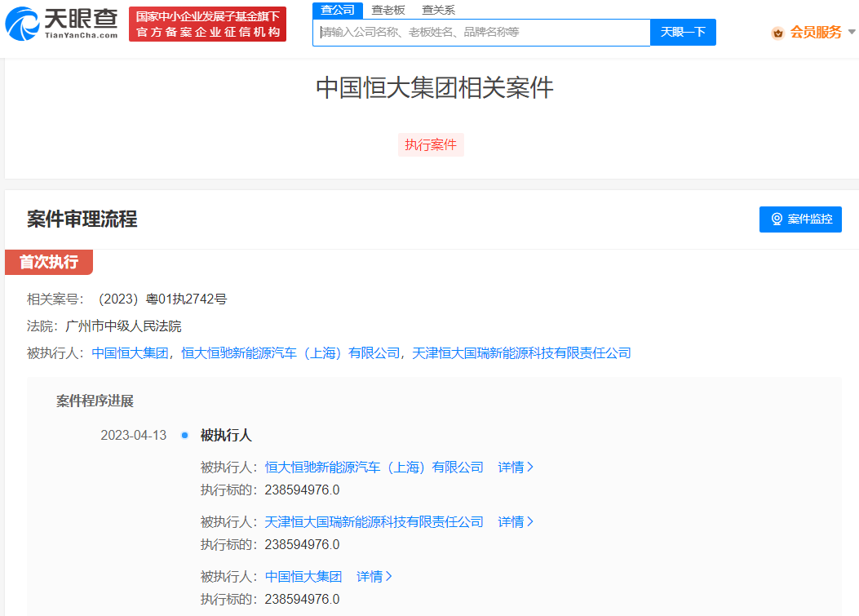Click the red official credit agency banner
The height and width of the screenshot is (616, 859).
[208, 24]
